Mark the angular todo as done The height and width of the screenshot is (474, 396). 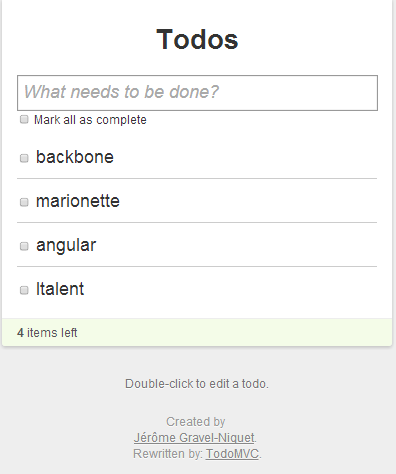click(x=24, y=246)
